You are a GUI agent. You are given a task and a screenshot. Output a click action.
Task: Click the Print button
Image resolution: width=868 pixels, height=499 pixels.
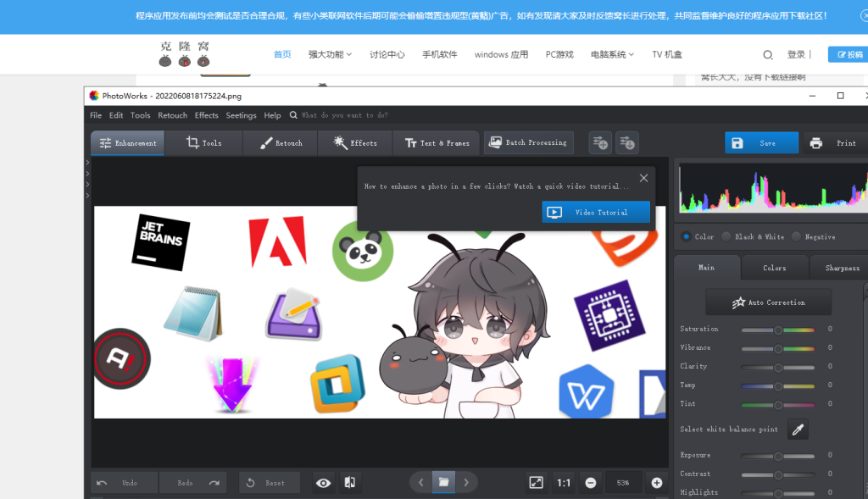[835, 142]
